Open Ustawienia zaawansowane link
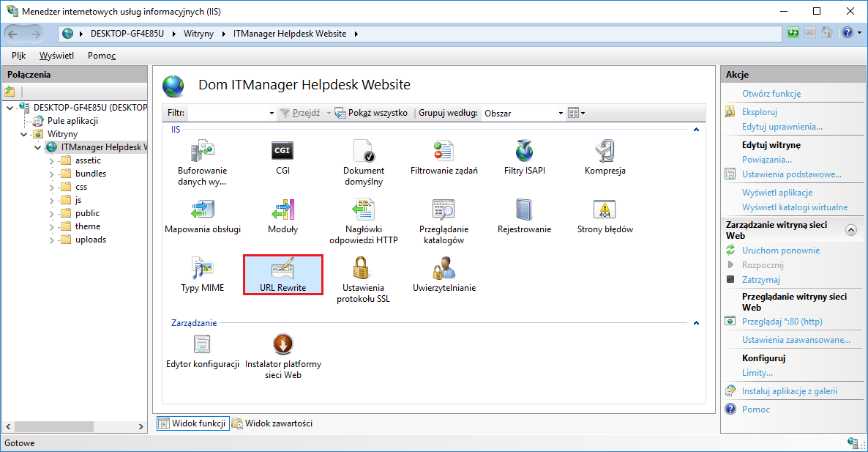The width and height of the screenshot is (868, 452). point(796,340)
